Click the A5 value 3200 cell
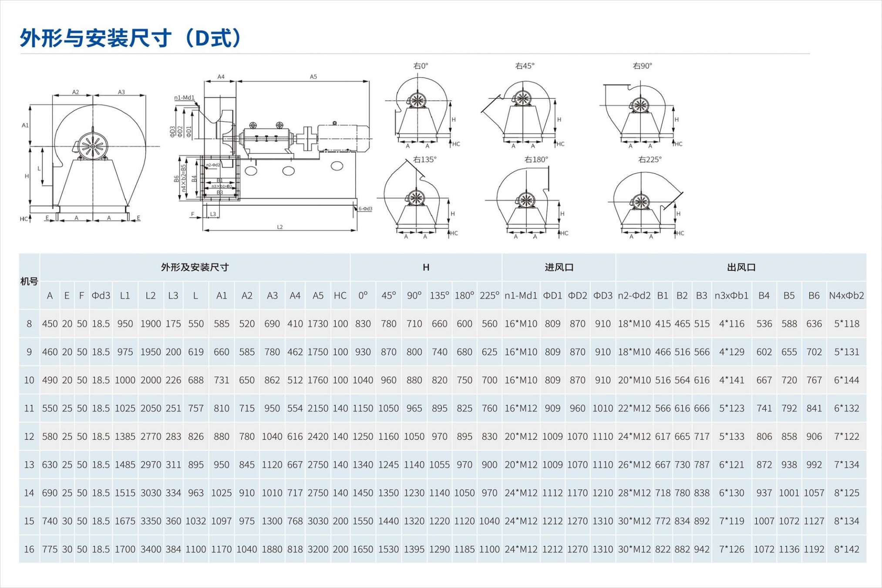Image resolution: width=882 pixels, height=588 pixels. tap(318, 549)
